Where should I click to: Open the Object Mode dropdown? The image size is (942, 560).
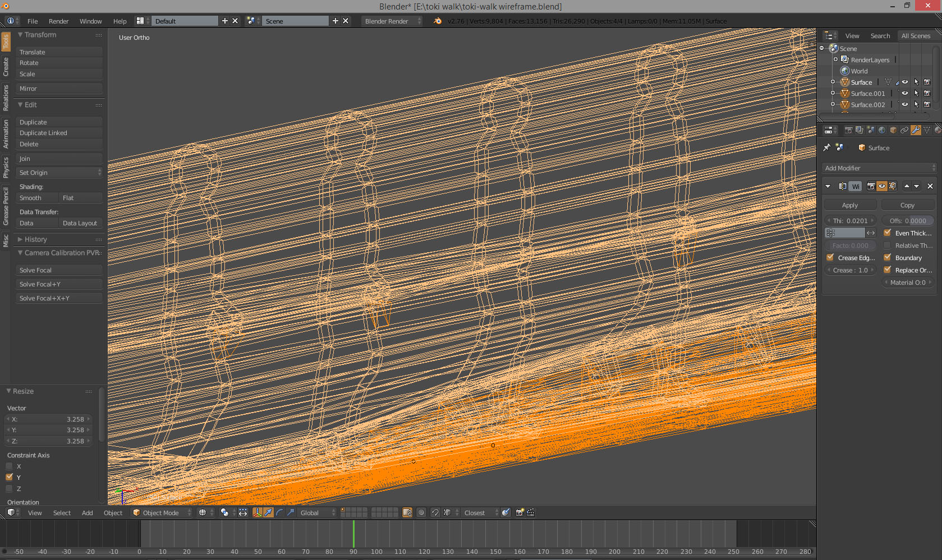[161, 512]
